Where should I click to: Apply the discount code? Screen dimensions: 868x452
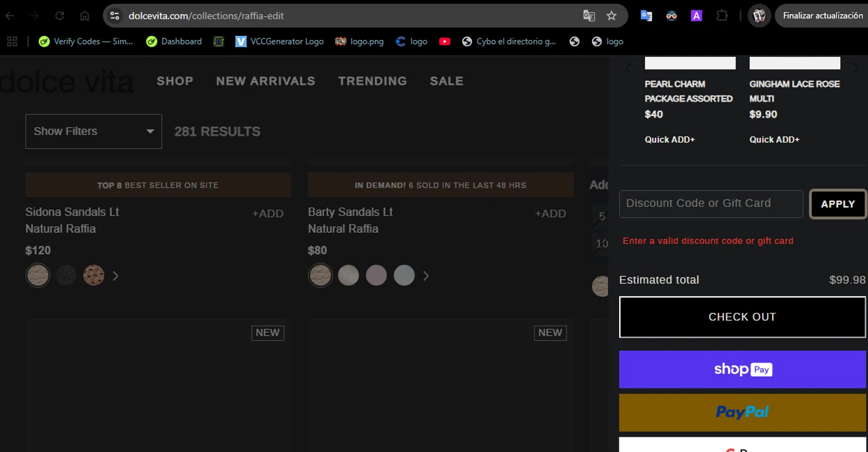point(838,204)
